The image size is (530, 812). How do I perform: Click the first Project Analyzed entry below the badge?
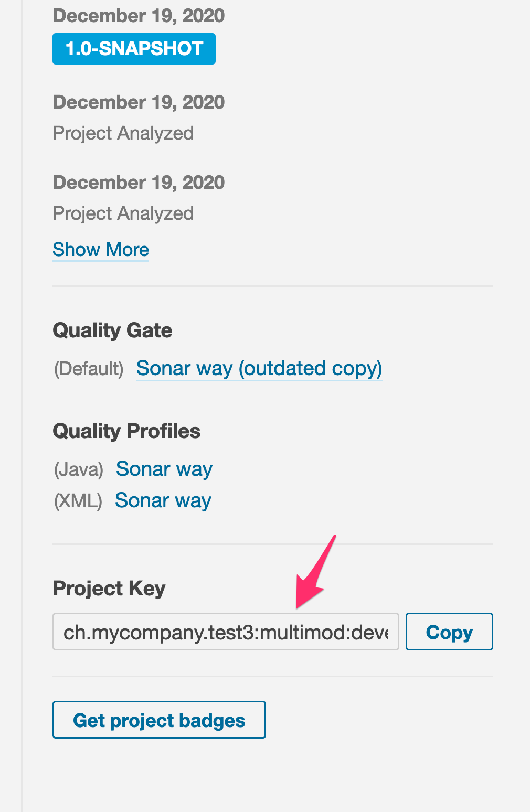pyautogui.click(x=123, y=133)
